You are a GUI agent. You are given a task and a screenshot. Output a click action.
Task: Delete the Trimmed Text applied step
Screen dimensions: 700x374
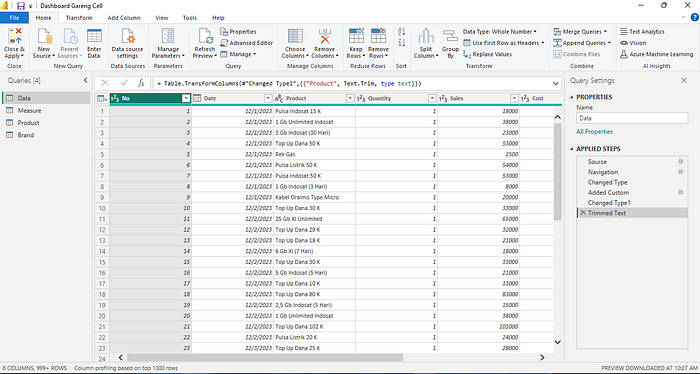click(583, 213)
